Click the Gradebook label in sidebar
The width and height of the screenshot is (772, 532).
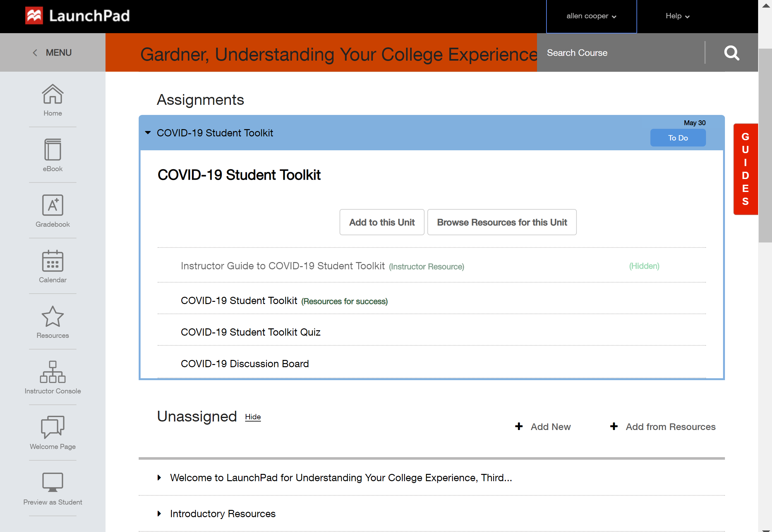(53, 224)
